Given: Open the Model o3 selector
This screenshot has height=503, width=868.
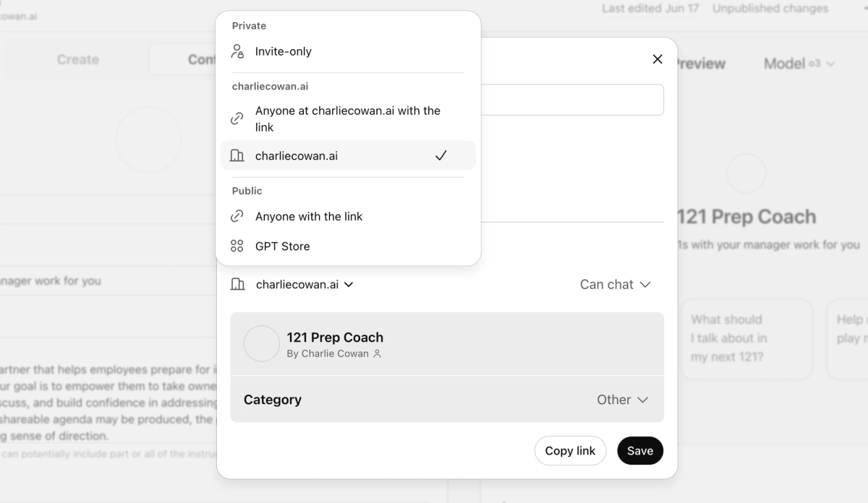Looking at the screenshot, I should click(x=799, y=64).
